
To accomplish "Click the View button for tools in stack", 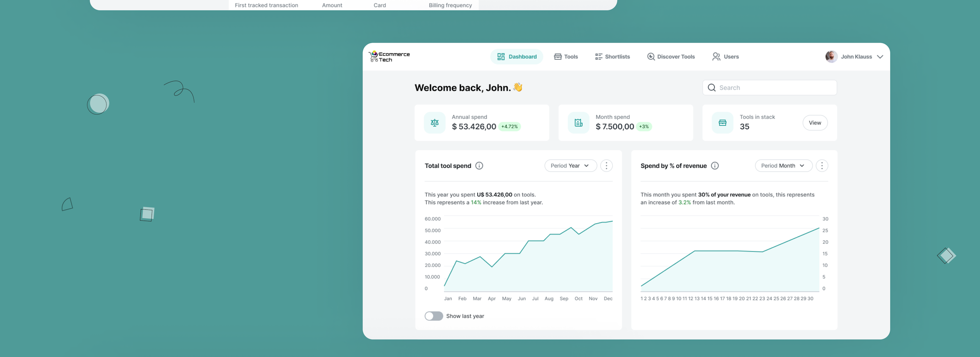I will click(815, 123).
